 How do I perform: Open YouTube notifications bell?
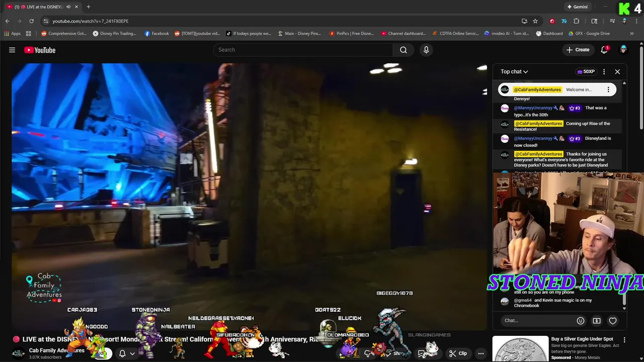[605, 50]
